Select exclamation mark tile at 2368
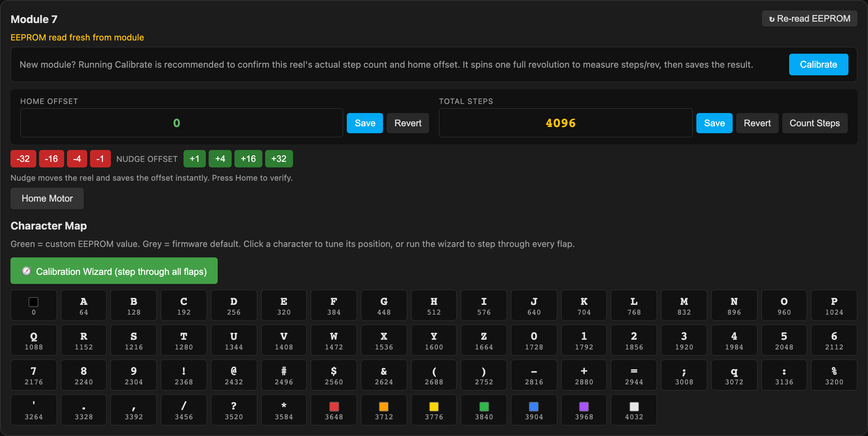This screenshot has height=436, width=868. (x=184, y=375)
